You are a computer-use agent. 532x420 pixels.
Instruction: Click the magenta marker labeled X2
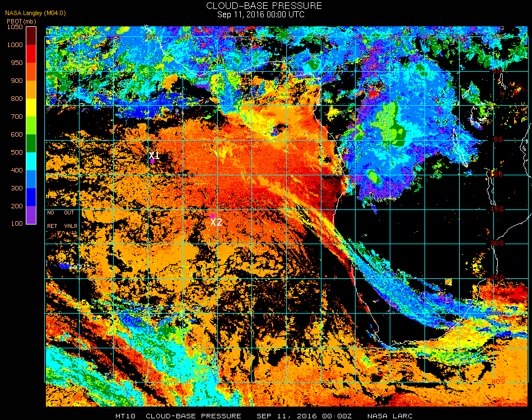(212, 216)
